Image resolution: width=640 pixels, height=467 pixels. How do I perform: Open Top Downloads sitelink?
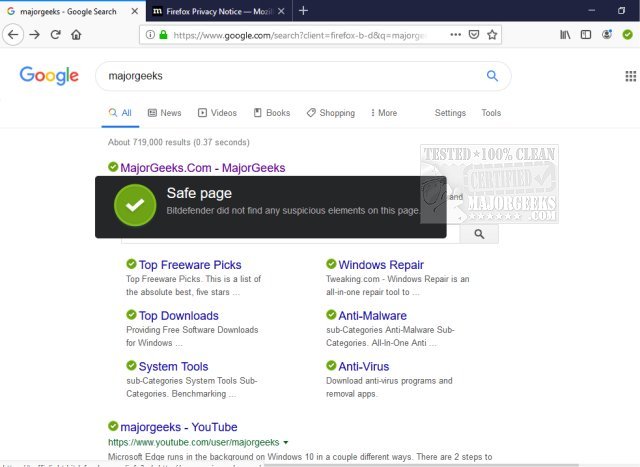tap(179, 316)
